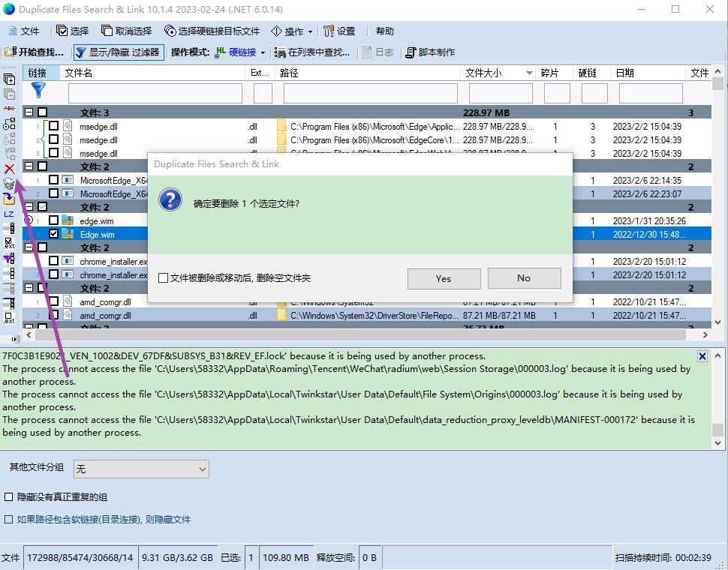Open the 脚本制作 script maker
The width and height of the screenshot is (728, 570).
[x=430, y=52]
